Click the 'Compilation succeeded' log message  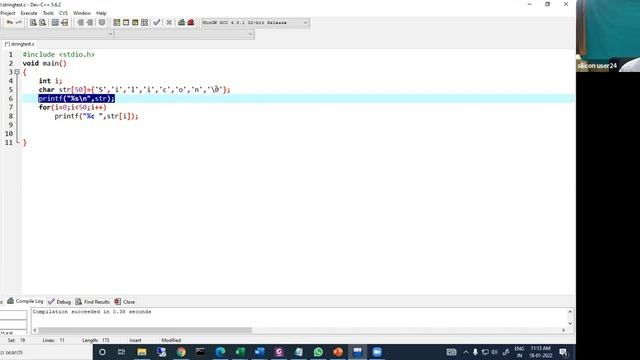point(92,311)
